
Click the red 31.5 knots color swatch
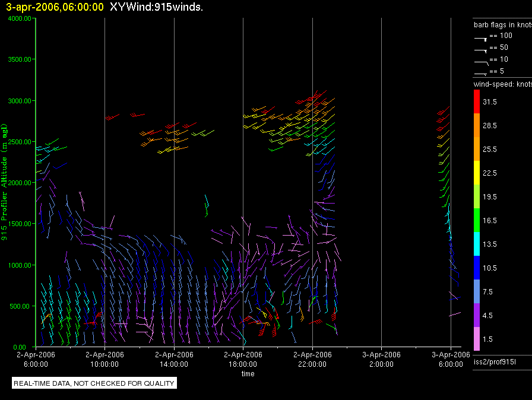pyautogui.click(x=477, y=101)
